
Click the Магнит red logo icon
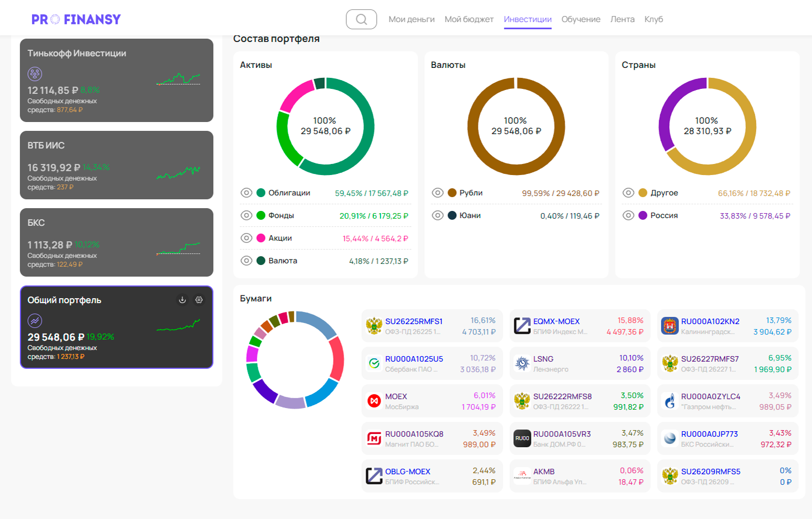[374, 438]
